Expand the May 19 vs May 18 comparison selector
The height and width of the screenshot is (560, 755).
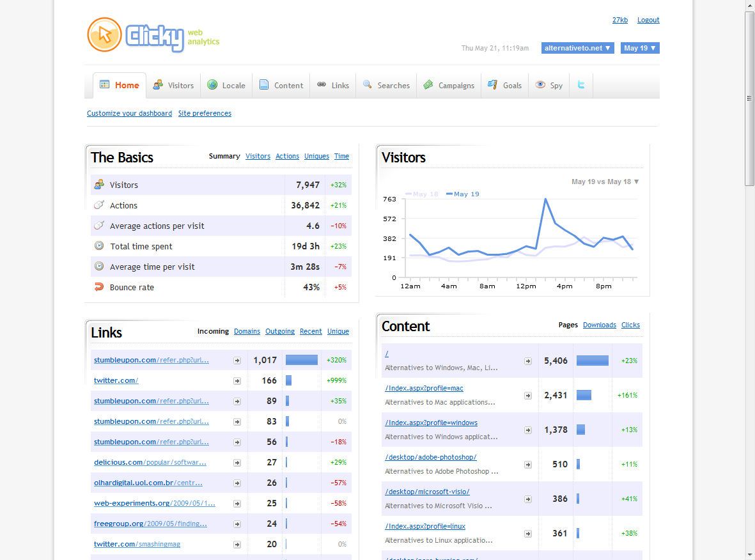(x=605, y=182)
